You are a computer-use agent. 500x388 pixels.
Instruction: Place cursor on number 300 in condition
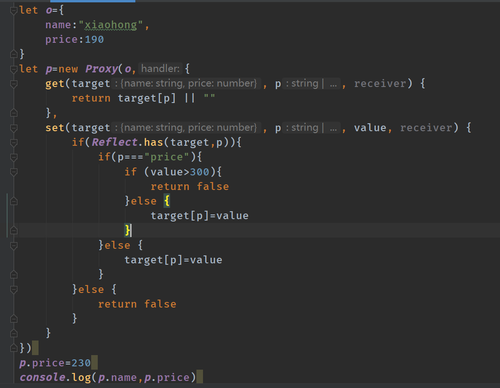(199, 172)
